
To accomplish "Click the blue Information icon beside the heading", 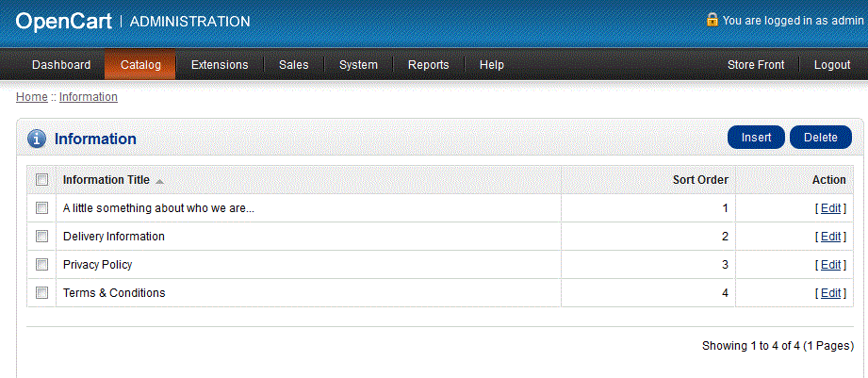I will [37, 139].
